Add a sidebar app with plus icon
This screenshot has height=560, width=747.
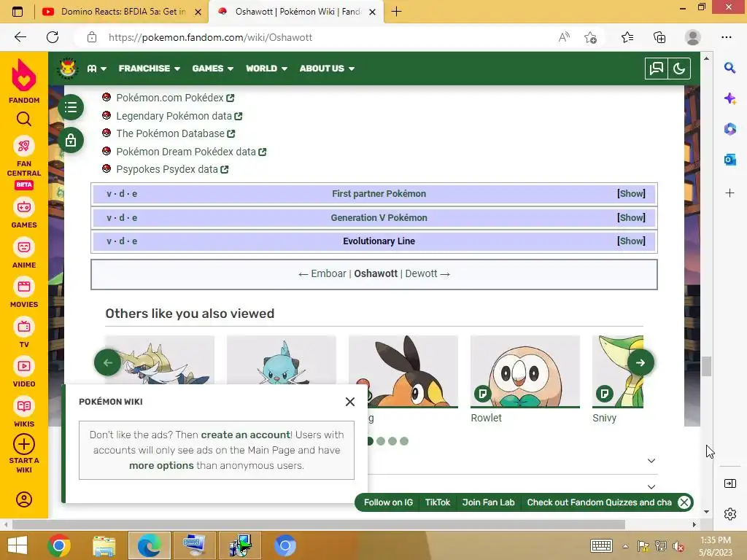click(729, 192)
